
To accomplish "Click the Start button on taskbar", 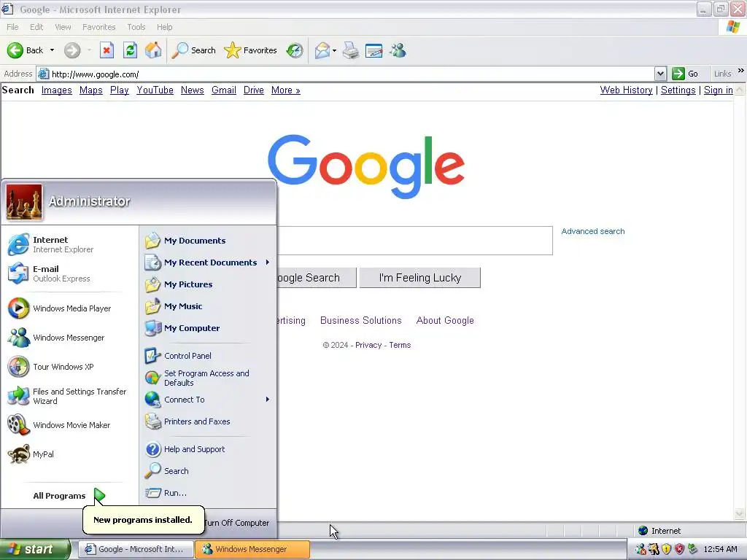I will tap(35, 549).
